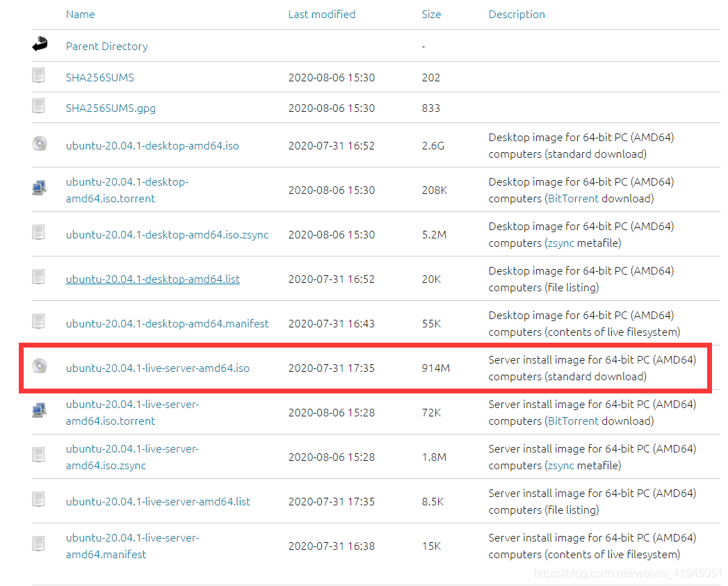
Task: Open the SHA256SUMS file link
Action: 100,78
